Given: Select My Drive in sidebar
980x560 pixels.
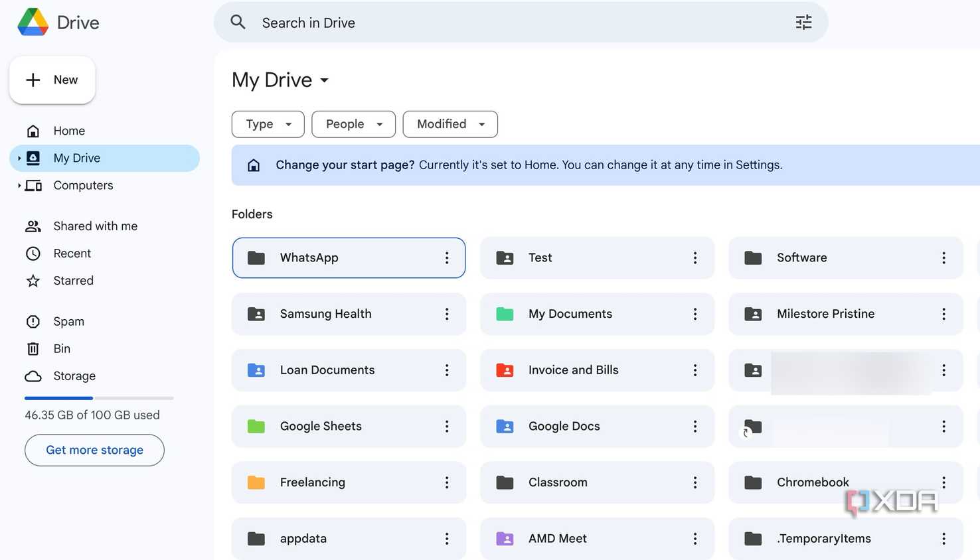Looking at the screenshot, I should click(104, 158).
